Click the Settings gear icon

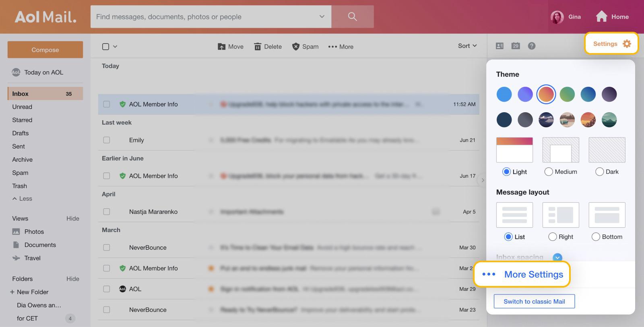click(627, 43)
